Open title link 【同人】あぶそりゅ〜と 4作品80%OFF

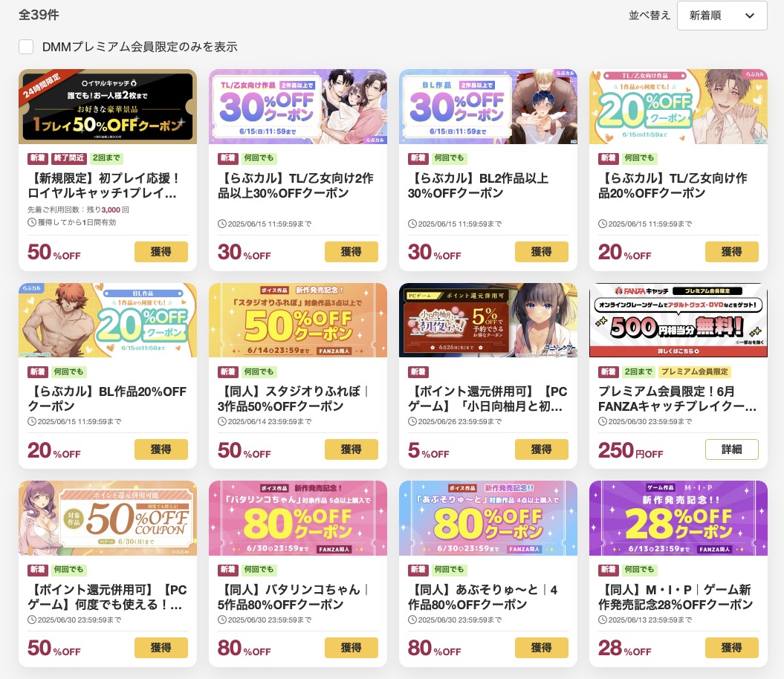click(x=482, y=597)
